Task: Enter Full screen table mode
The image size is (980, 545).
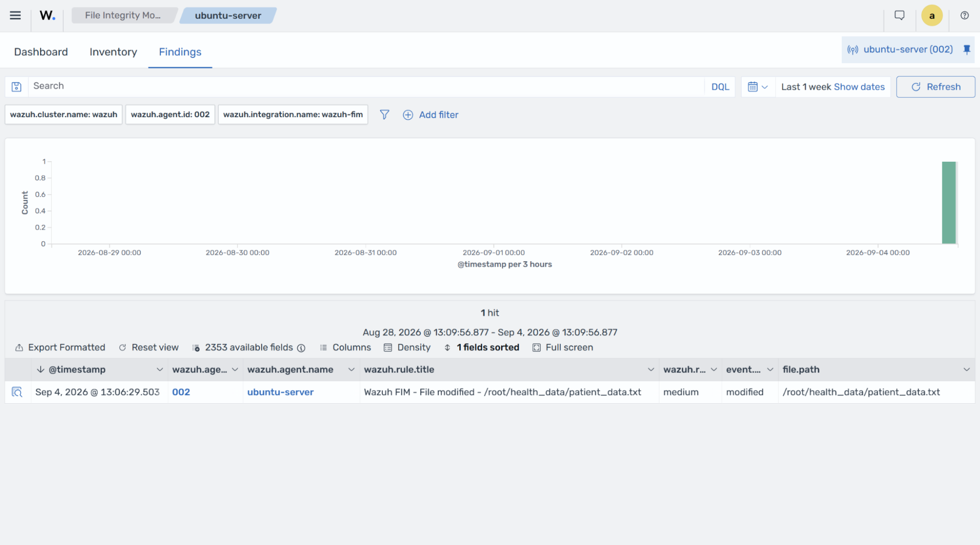Action: coord(563,347)
